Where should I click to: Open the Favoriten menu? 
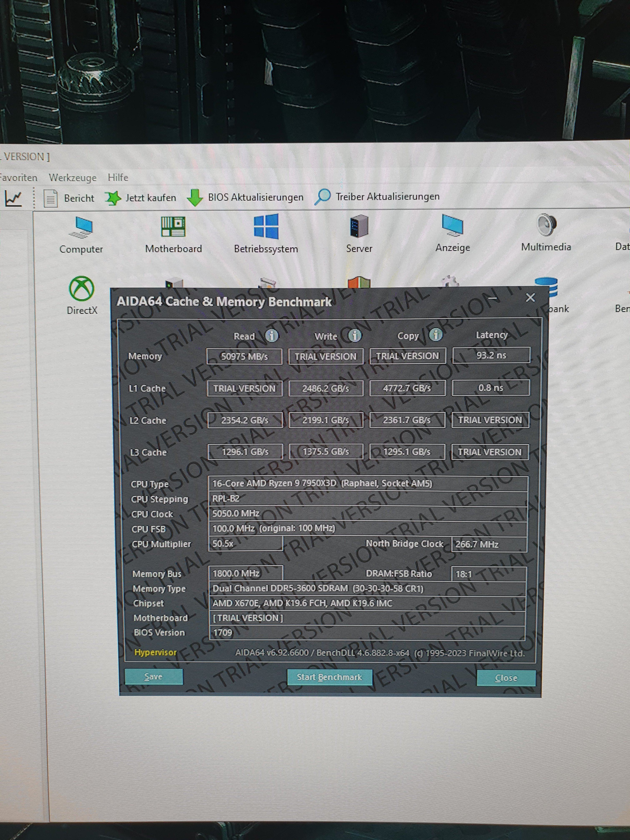[x=18, y=178]
